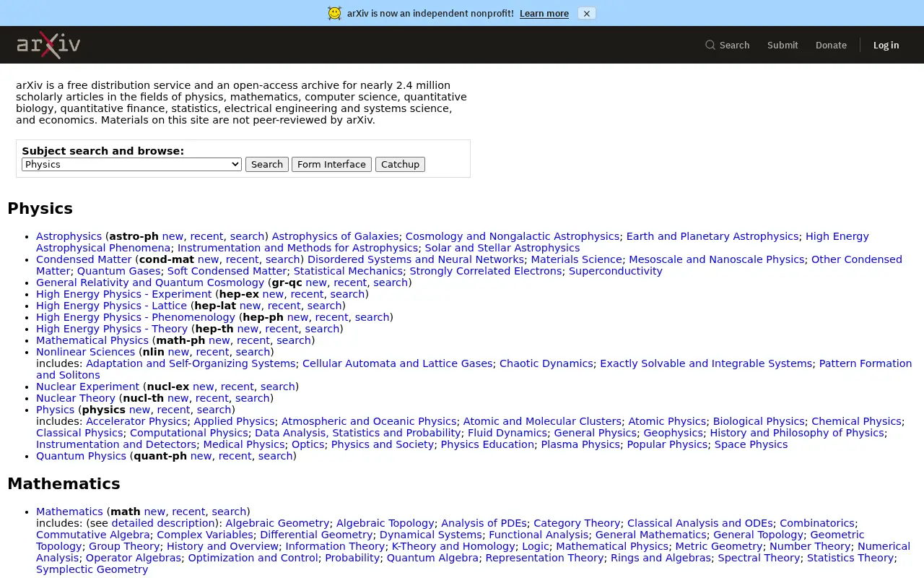The image size is (924, 578).
Task: View new hep-ph submissions
Action: coord(297,317)
